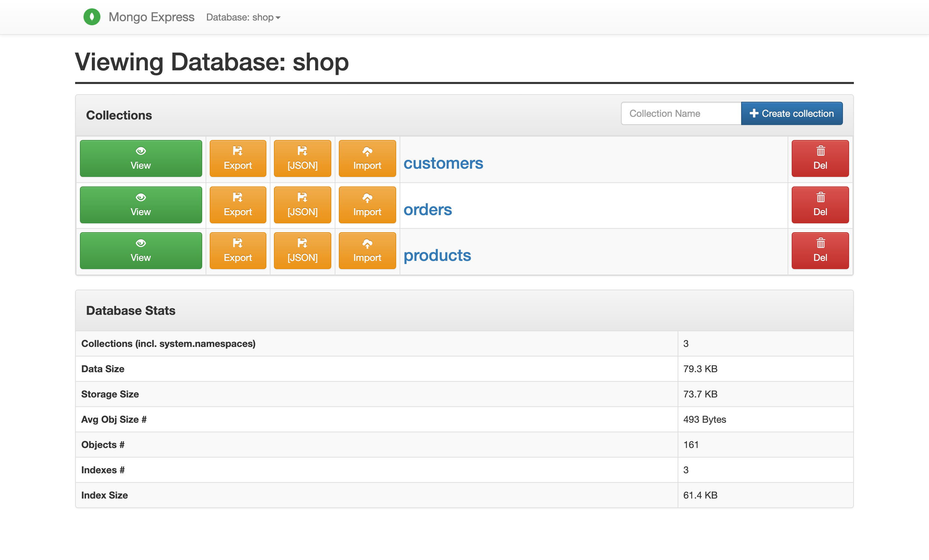
Task: Select the 'Avg Obj Size #' label
Action: [113, 419]
